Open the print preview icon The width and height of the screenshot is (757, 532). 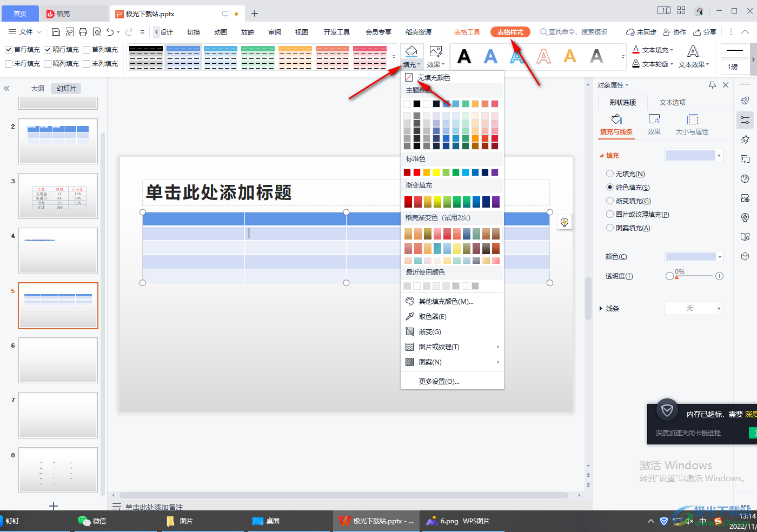(97, 32)
